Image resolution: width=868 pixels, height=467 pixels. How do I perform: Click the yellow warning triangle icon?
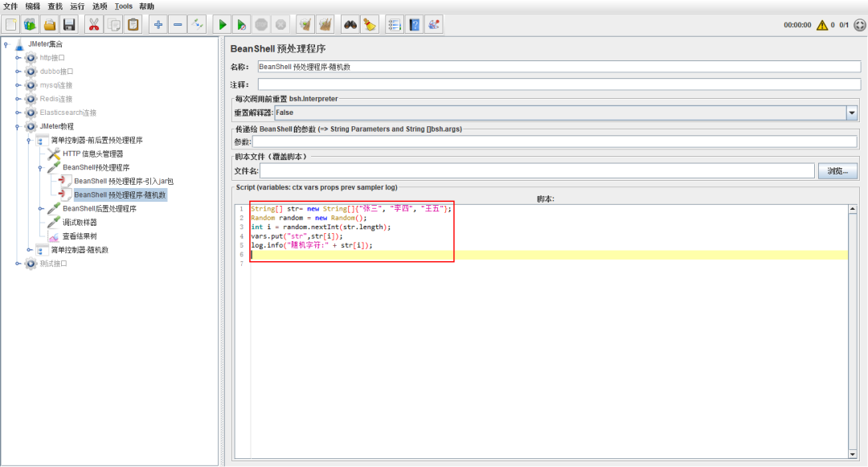(822, 25)
